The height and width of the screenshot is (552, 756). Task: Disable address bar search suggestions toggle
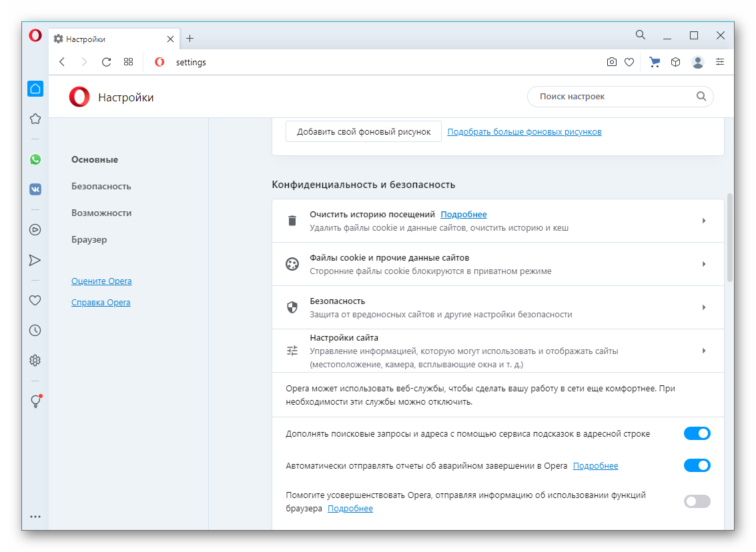click(697, 434)
